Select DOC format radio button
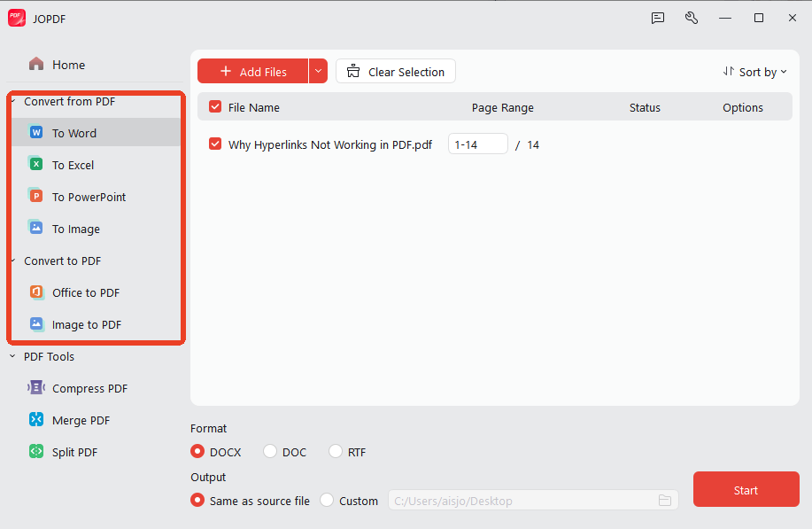Viewport: 812px width, 529px height. click(270, 451)
